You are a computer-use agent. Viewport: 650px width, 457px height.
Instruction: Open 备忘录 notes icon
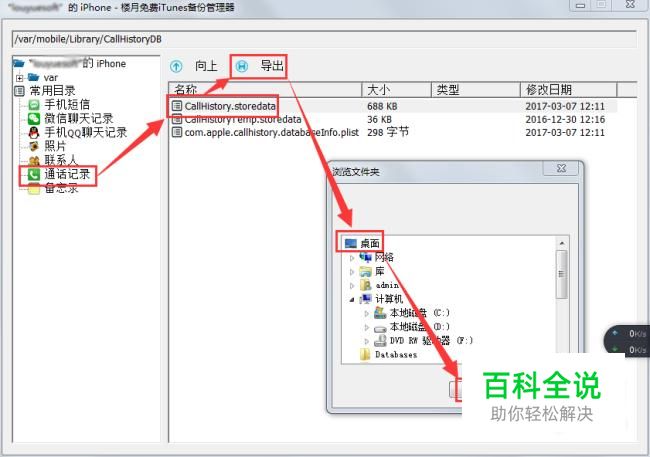pos(34,189)
